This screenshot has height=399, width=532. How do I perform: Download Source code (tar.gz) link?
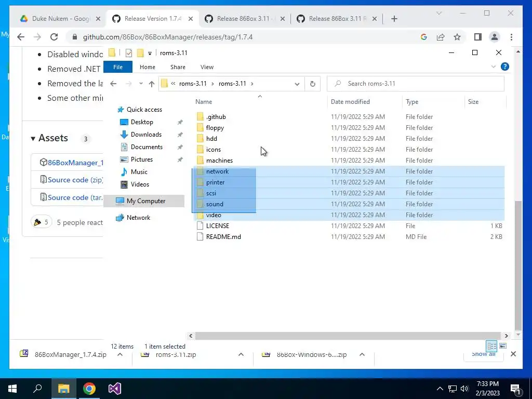[x=75, y=197]
